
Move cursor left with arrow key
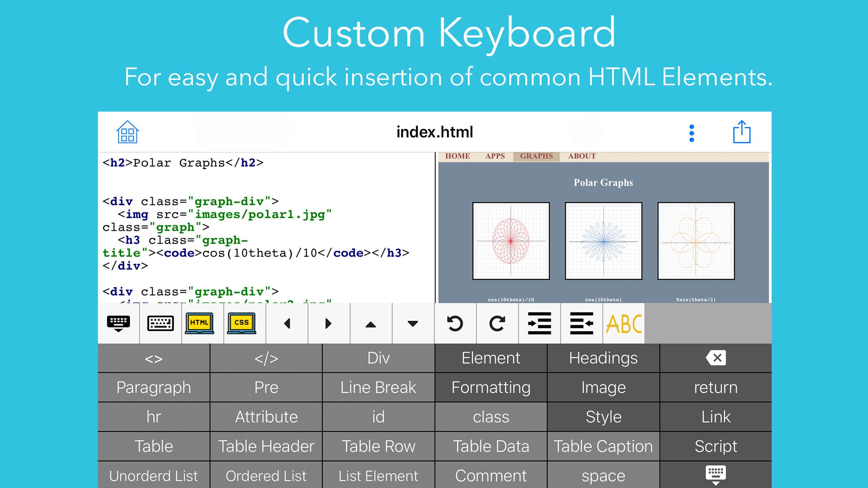click(x=287, y=323)
